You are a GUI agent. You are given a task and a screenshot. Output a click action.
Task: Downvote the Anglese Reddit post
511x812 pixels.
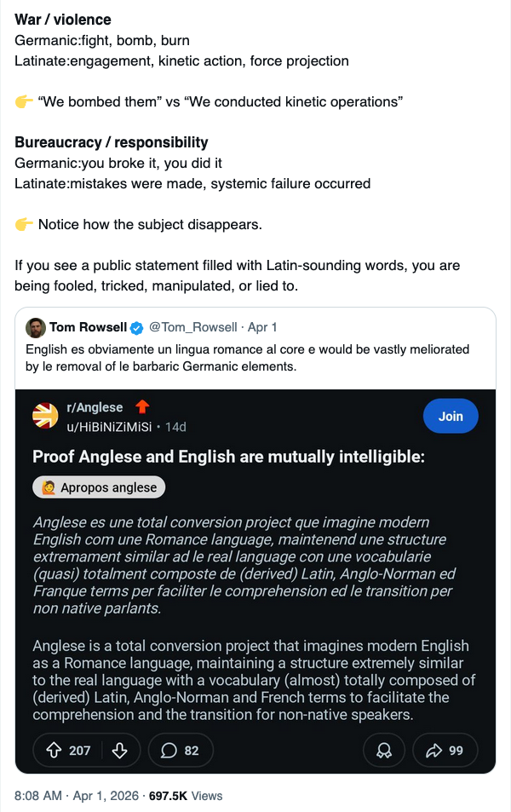pos(119,750)
